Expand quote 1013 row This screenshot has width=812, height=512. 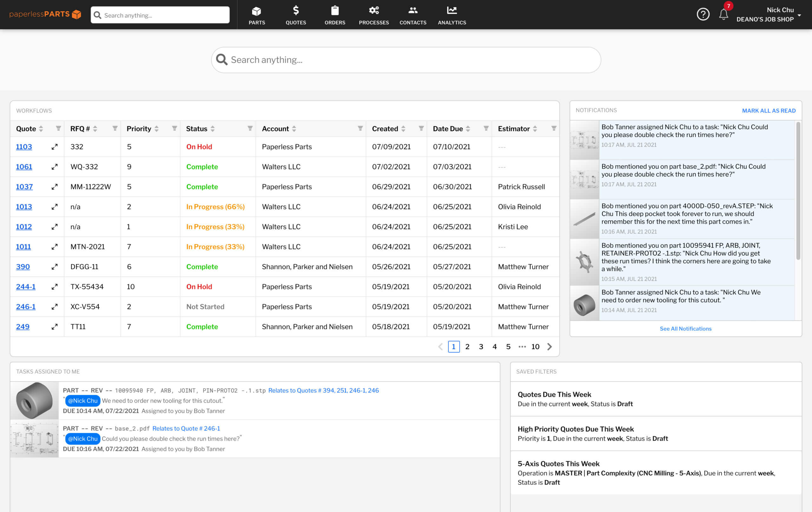(x=54, y=207)
